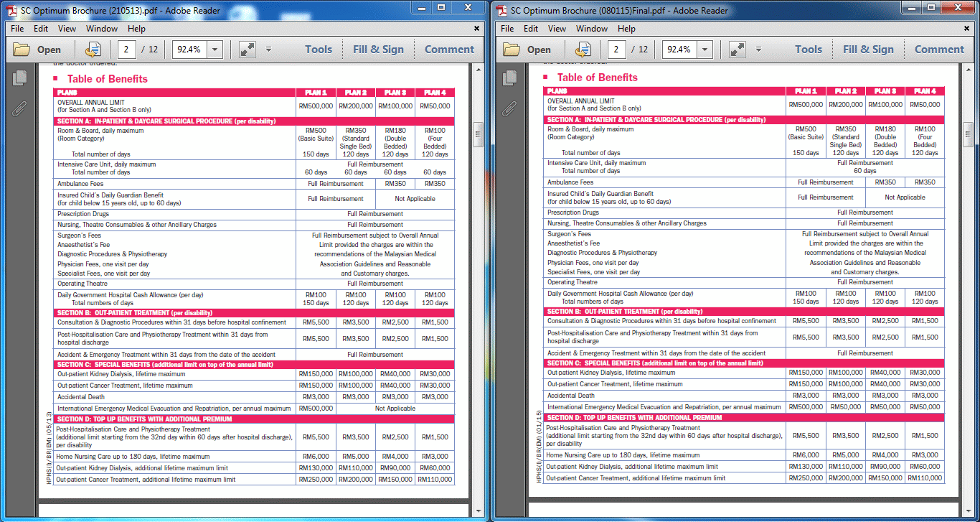Open File menu in the 080115 Final window
This screenshot has height=522, width=980.
(x=507, y=29)
